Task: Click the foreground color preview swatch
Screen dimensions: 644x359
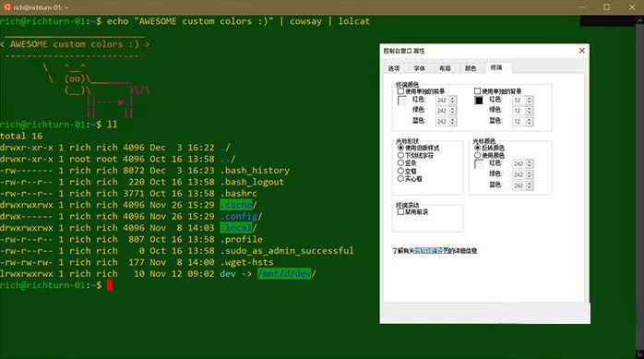Action: (402, 101)
